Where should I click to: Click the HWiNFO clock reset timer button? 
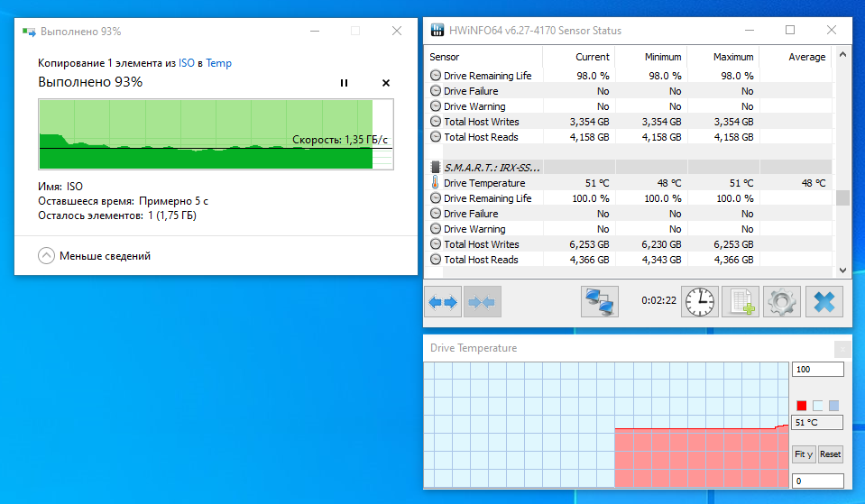[700, 302]
